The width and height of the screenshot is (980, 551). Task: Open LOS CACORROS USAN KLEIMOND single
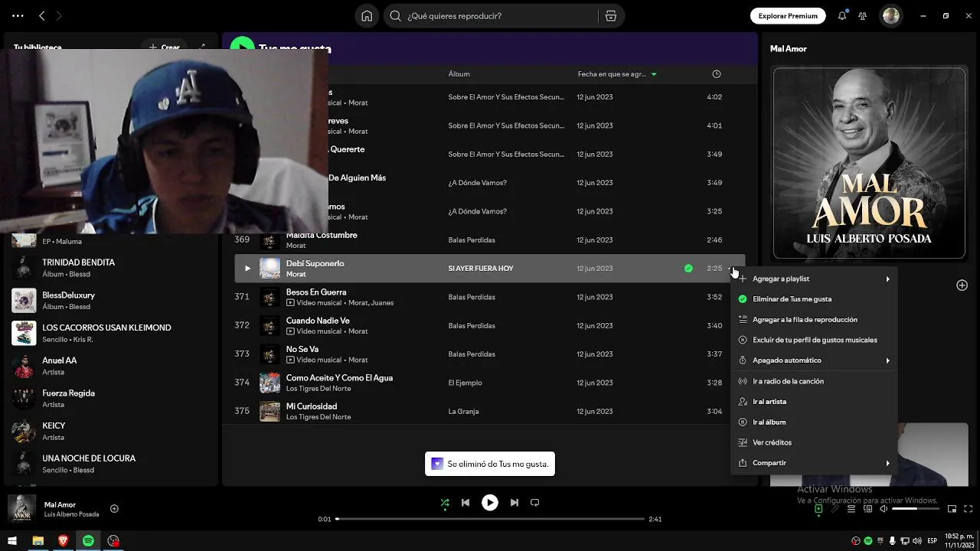pos(111,333)
